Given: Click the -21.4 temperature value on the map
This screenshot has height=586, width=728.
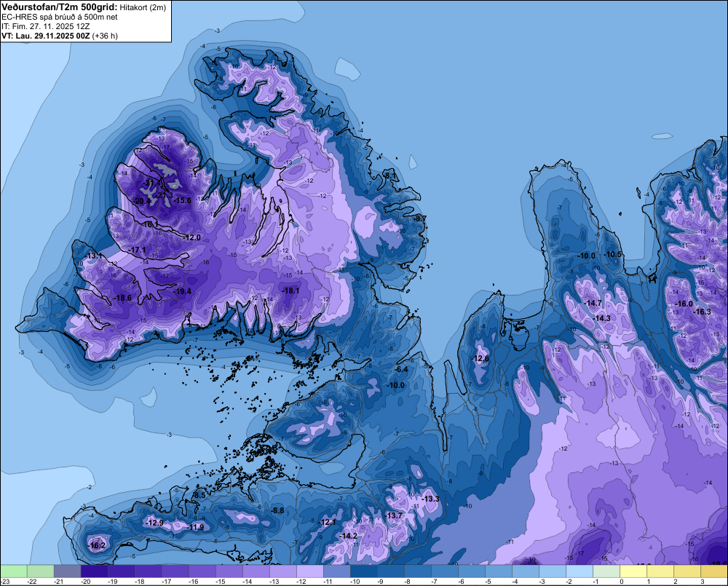Looking at the screenshot, I should click(x=152, y=183).
